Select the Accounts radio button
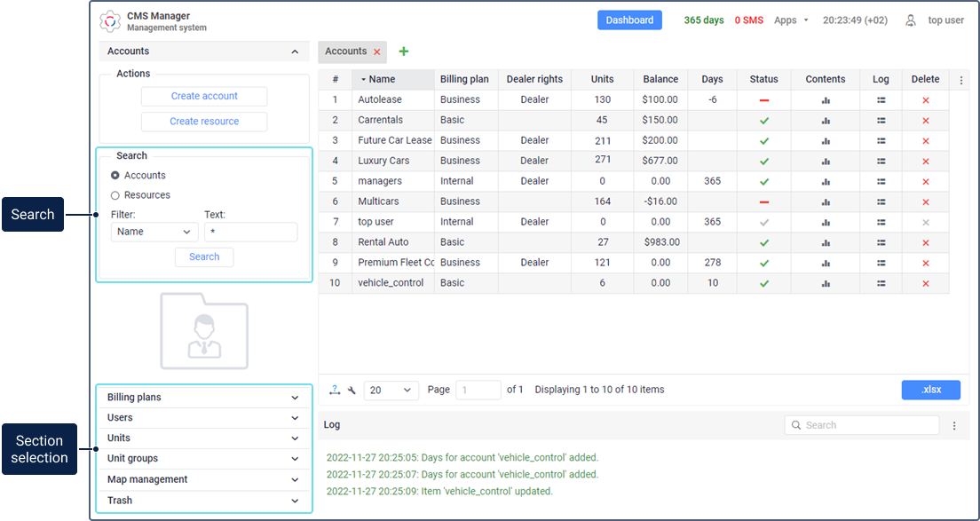Viewport: 980px width, 521px height. (x=115, y=176)
